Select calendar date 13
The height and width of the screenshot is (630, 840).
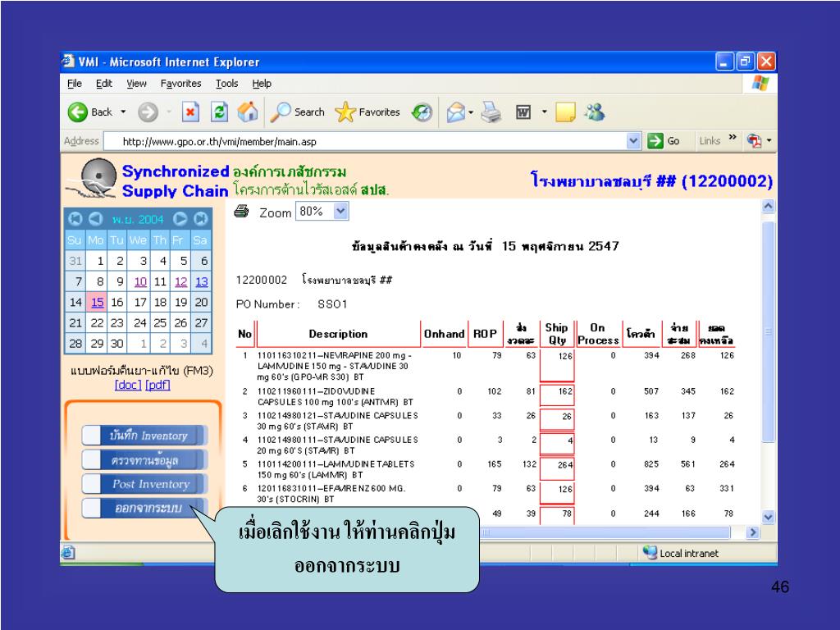click(x=202, y=282)
